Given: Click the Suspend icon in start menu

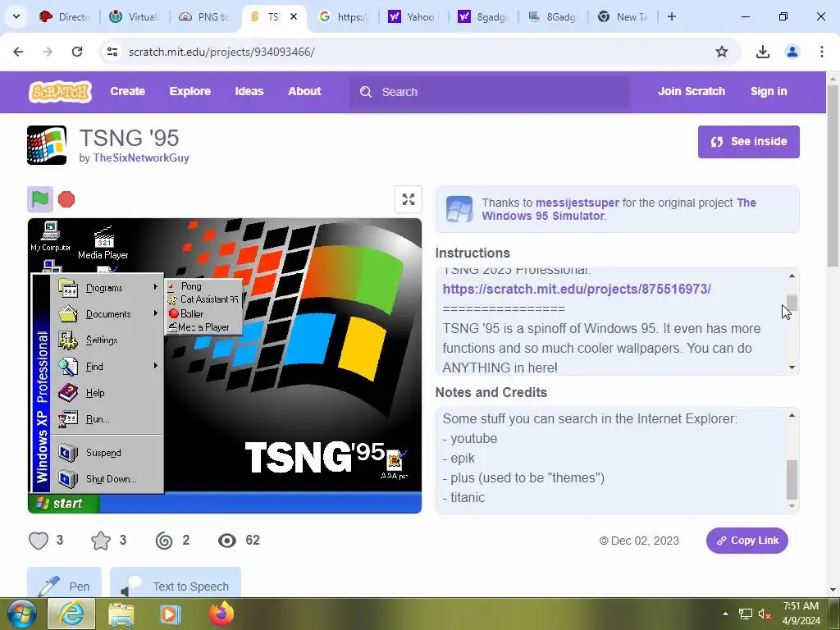Looking at the screenshot, I should [68, 453].
